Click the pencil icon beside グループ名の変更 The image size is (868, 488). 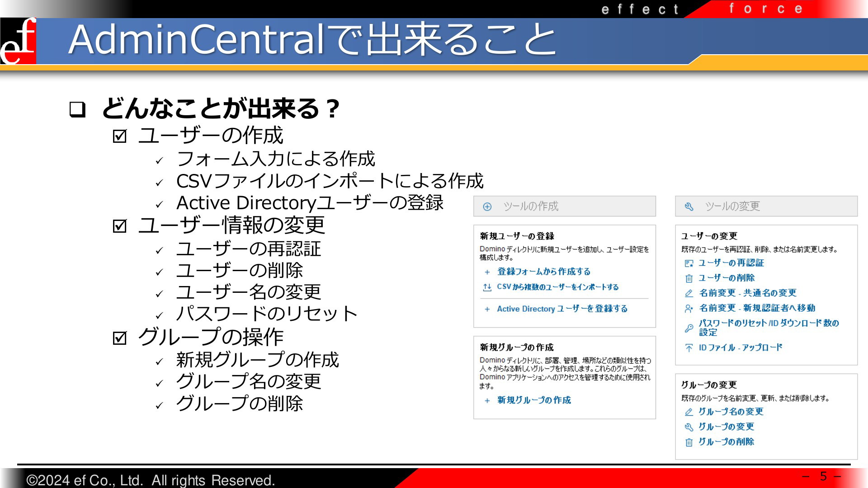click(x=689, y=412)
